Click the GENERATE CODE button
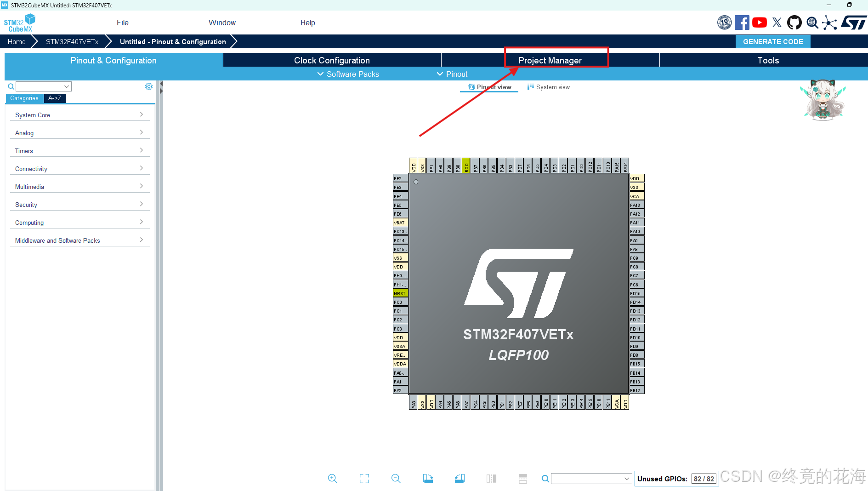This screenshot has width=868, height=491. pyautogui.click(x=773, y=41)
